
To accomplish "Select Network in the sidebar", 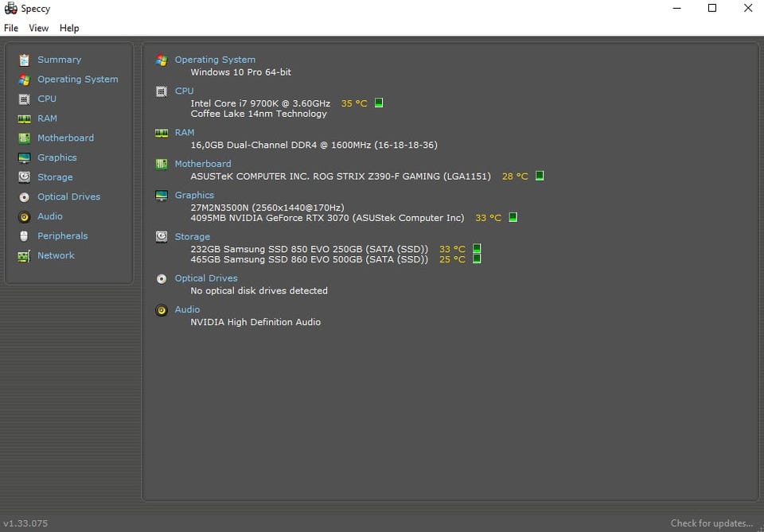I will (56, 255).
